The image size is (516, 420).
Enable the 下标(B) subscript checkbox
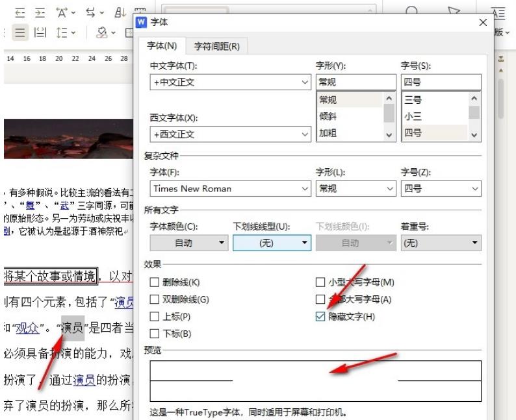point(154,334)
